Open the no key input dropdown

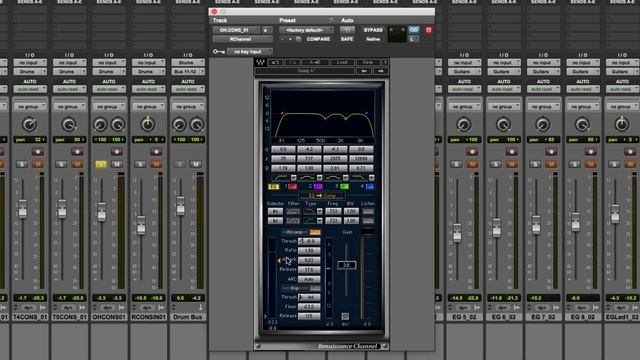pyautogui.click(x=250, y=52)
